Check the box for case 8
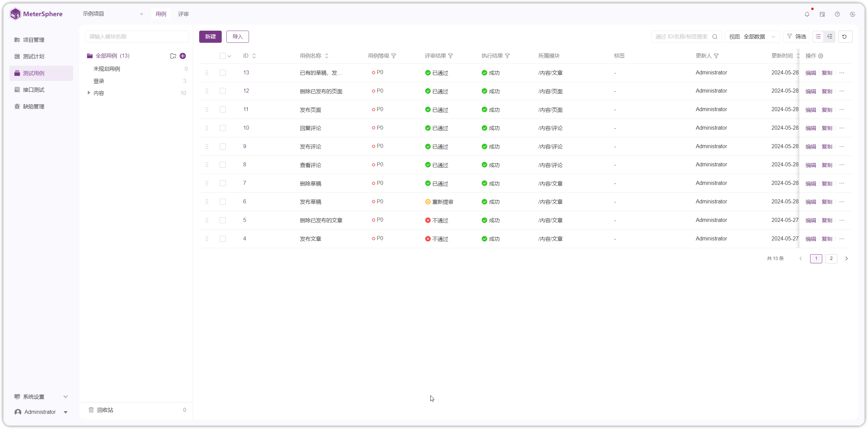The image size is (868, 429). point(222,165)
